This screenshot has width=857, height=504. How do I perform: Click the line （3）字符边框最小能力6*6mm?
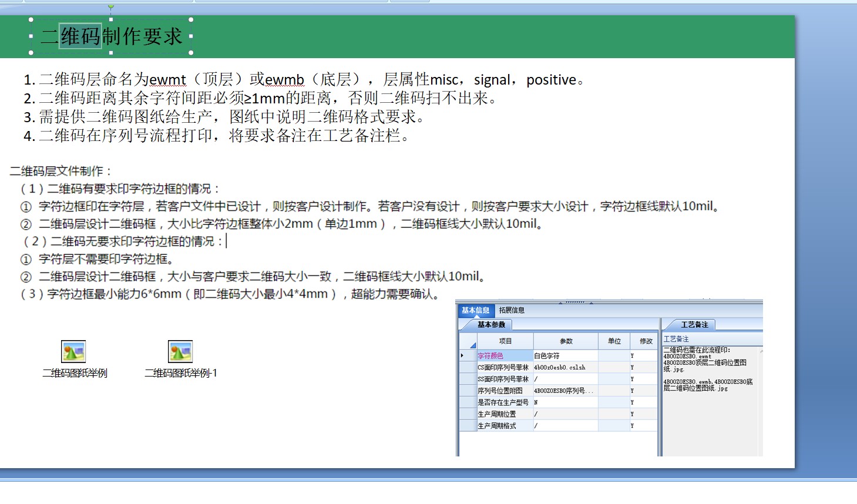[x=231, y=294]
